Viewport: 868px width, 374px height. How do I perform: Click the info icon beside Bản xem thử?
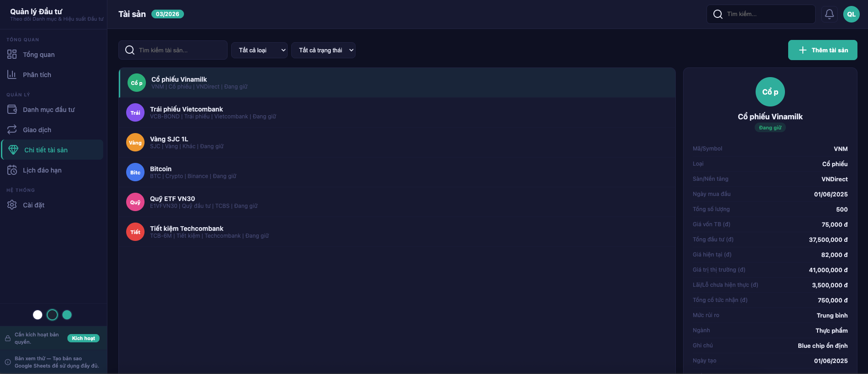coord(8,362)
